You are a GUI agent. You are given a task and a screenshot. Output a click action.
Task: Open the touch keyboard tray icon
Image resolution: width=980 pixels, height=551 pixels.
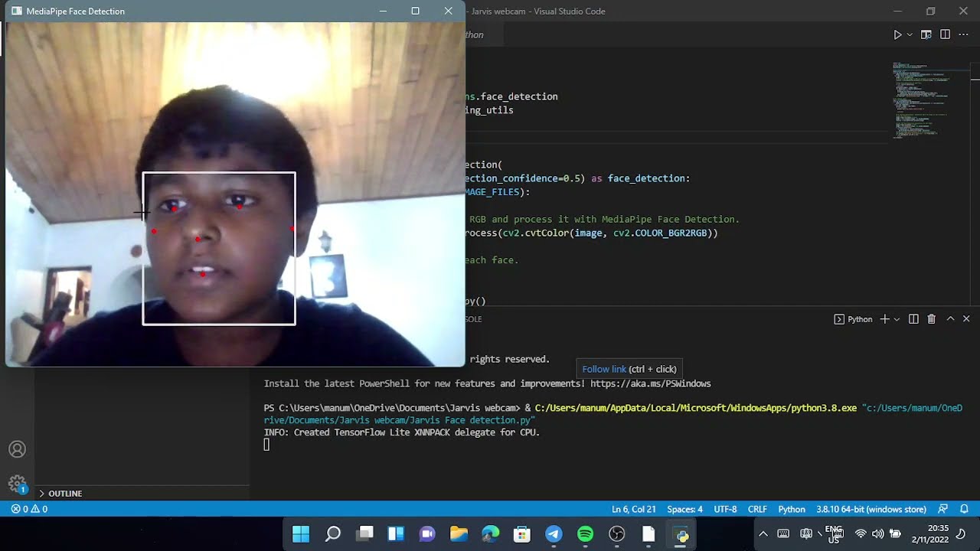point(783,534)
